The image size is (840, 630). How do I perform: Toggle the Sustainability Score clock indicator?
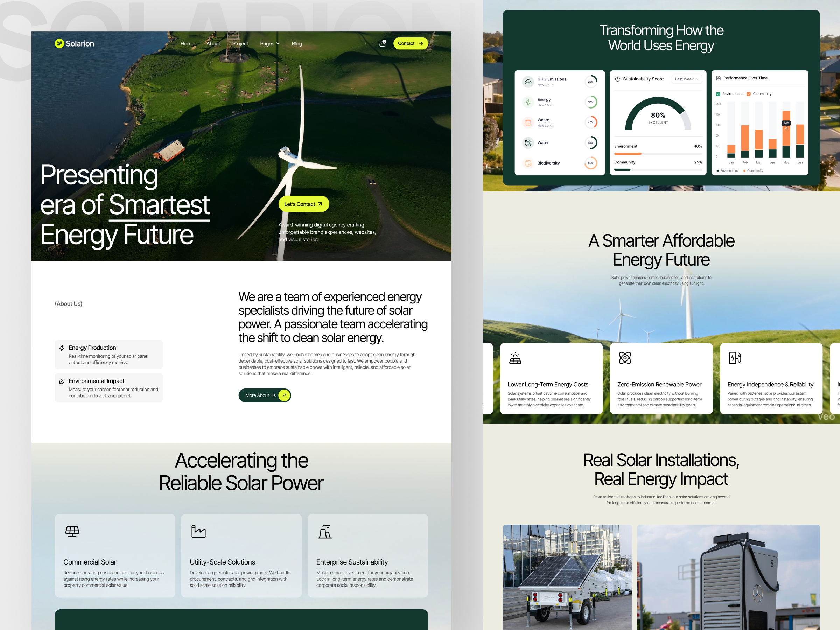(x=617, y=79)
